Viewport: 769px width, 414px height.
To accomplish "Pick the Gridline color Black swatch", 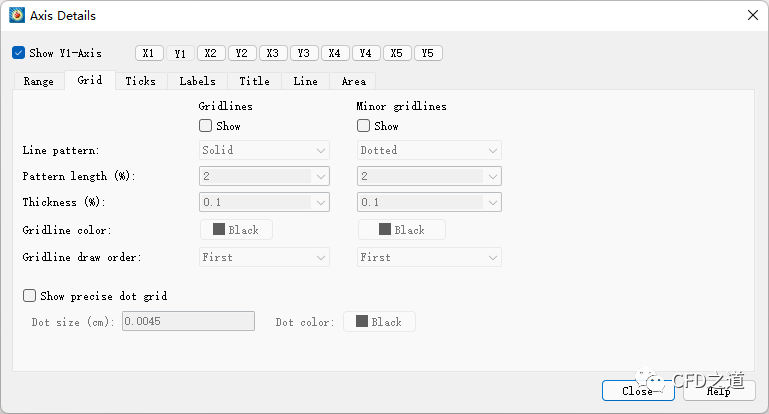I will (x=236, y=230).
